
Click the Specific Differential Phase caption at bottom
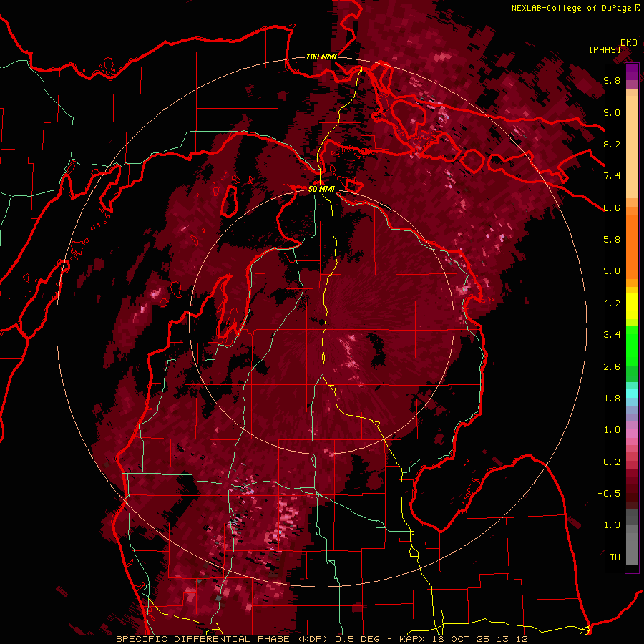(321, 639)
